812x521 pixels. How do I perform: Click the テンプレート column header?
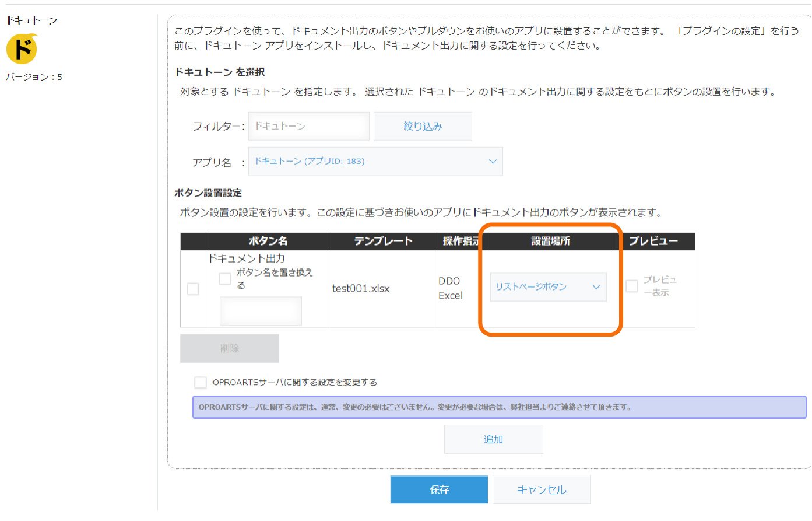click(384, 241)
